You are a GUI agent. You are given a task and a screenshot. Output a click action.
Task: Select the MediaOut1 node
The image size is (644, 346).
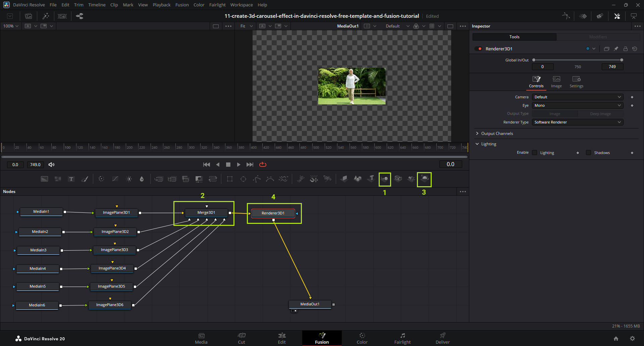(310, 304)
